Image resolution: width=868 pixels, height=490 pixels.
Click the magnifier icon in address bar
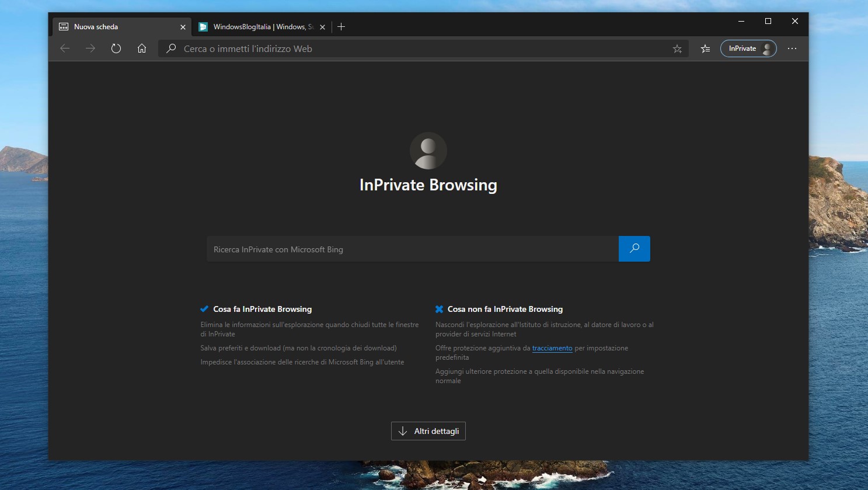coord(171,48)
